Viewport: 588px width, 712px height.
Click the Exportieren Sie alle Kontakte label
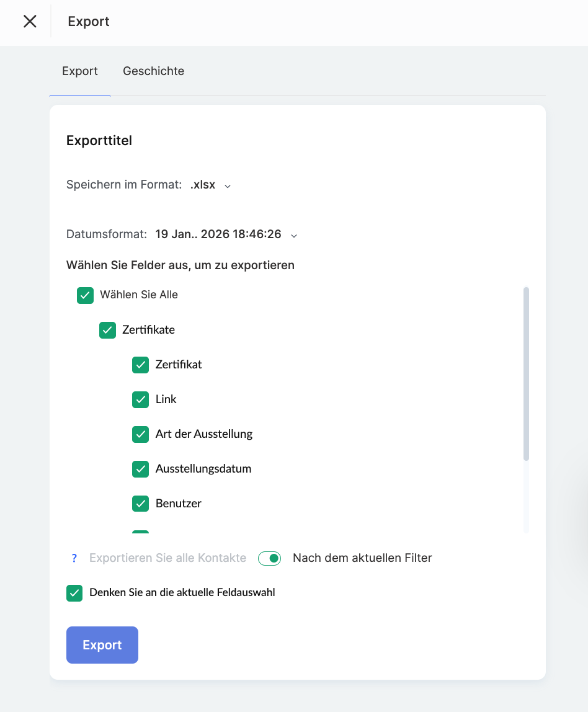pos(167,558)
